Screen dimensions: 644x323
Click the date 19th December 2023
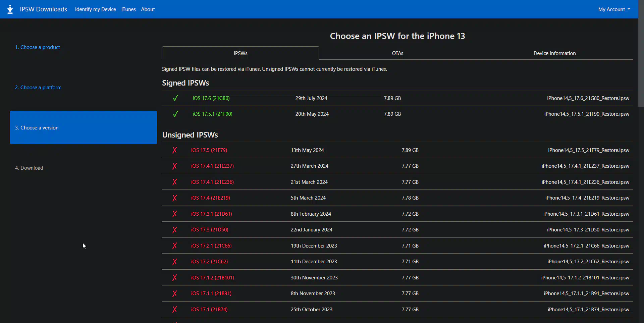tap(314, 246)
